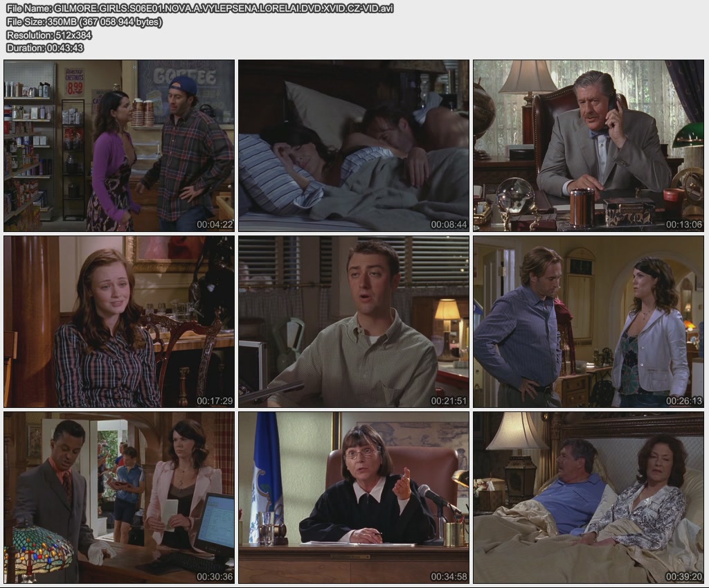The height and width of the screenshot is (588, 709).
Task: Click the 00:08:44 timestamp label
Action: [x=449, y=224]
